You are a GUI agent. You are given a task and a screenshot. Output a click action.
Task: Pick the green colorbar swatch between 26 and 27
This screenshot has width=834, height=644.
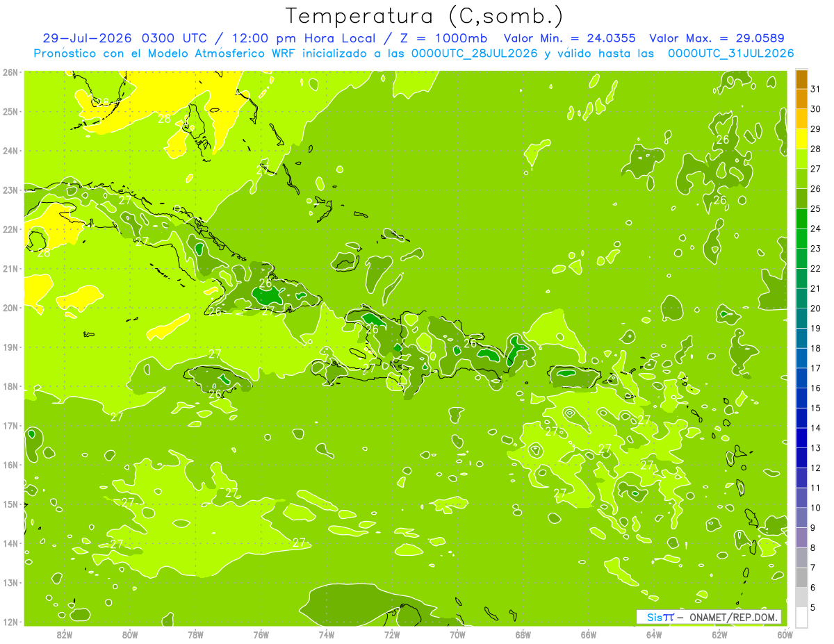click(x=801, y=179)
